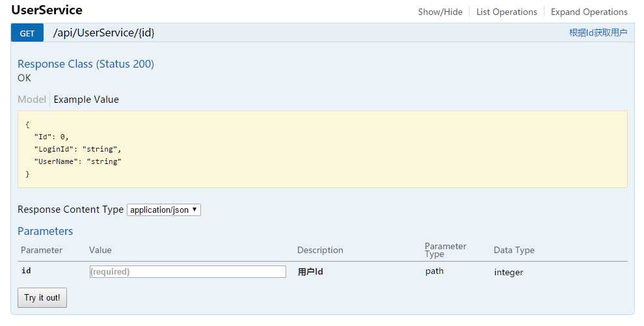The height and width of the screenshot is (326, 644).
Task: Click the "LoginId": "string" line
Action: pos(77,149)
